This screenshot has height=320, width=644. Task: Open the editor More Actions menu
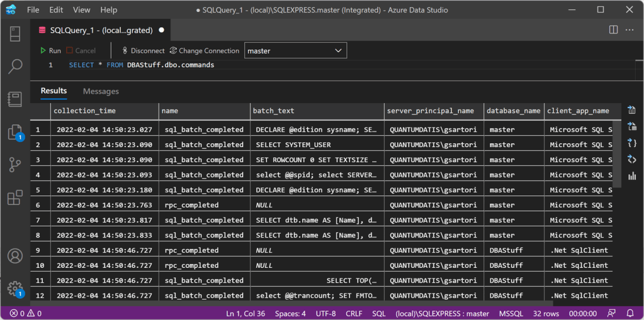pos(630,30)
